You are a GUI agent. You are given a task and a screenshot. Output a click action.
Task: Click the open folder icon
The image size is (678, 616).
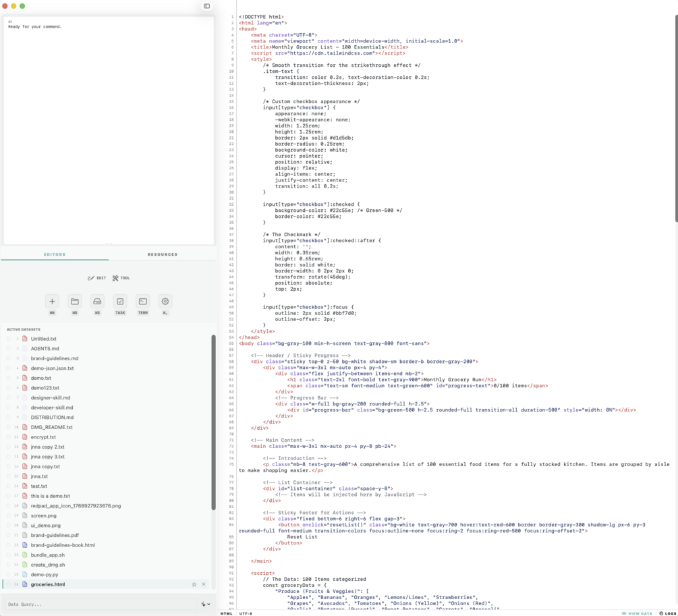point(75,302)
